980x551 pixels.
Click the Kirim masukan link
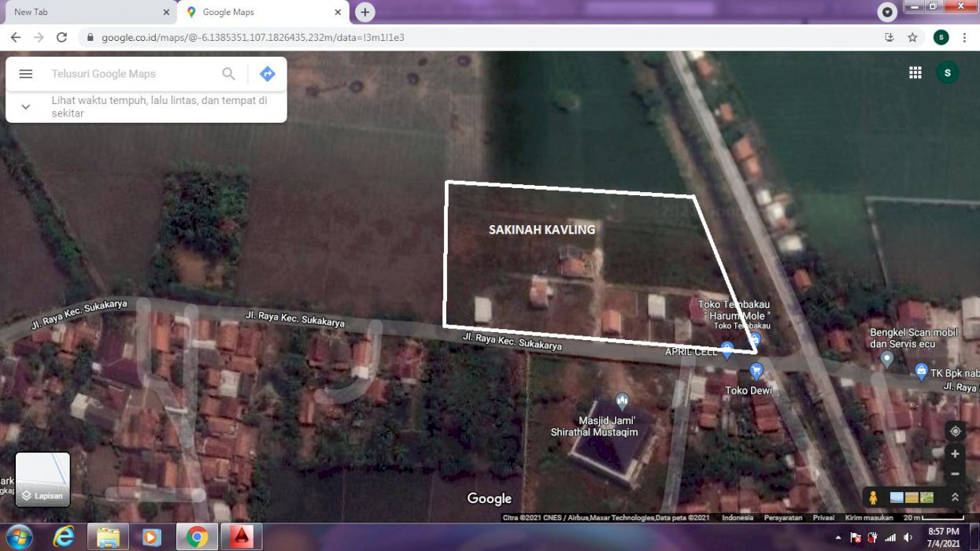coord(869,518)
